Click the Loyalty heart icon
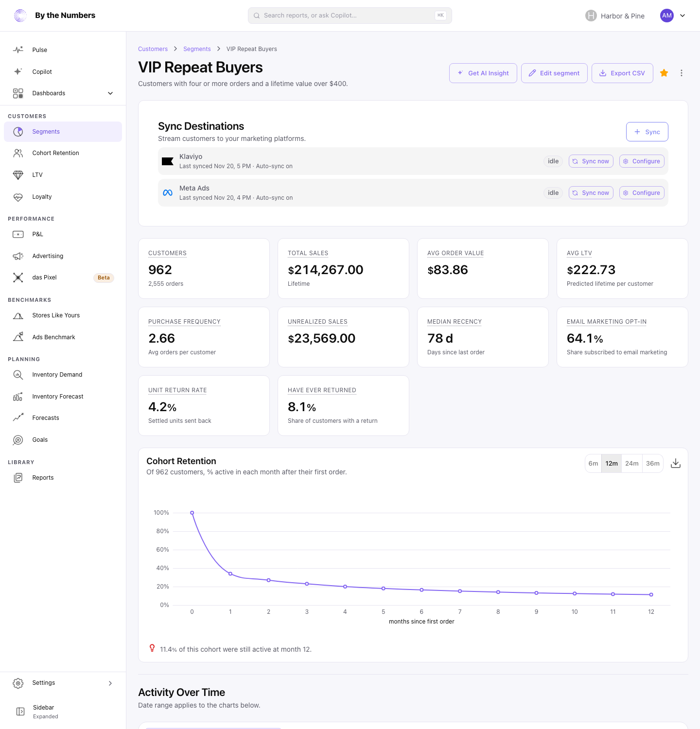The image size is (700, 729). click(x=18, y=197)
